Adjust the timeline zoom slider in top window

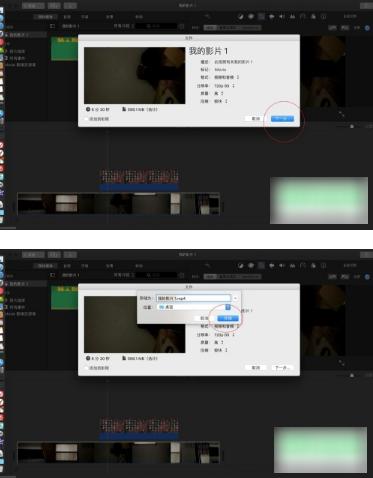point(352,126)
